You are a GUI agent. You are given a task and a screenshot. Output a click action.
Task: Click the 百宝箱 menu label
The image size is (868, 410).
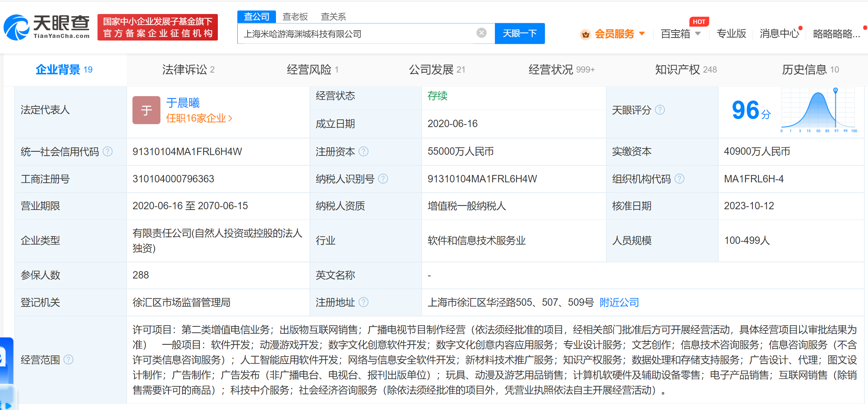675,34
